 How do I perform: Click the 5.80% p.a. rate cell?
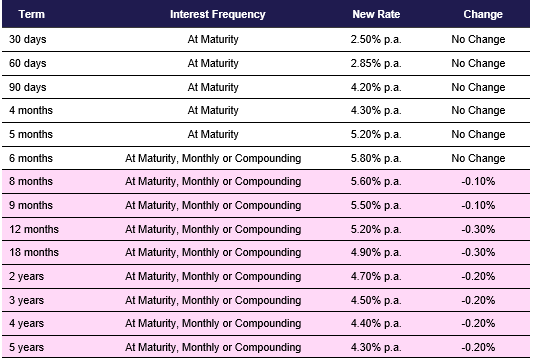coord(376,158)
